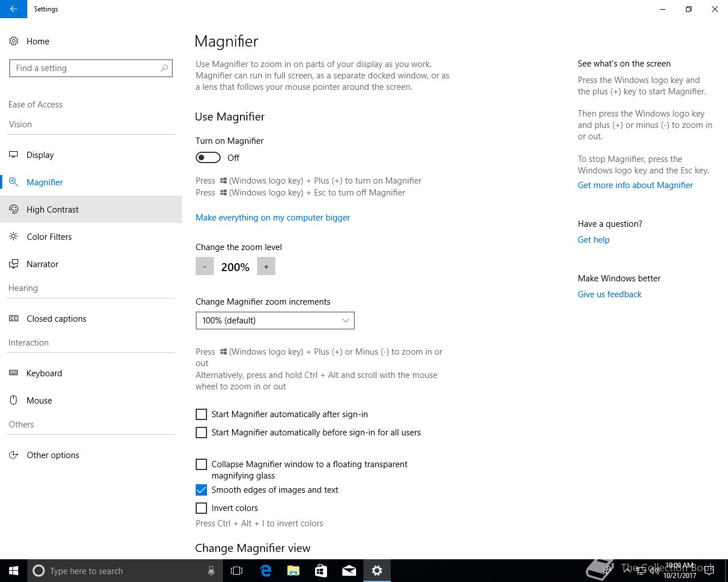This screenshot has height=582, width=728.
Task: Click Give us feedback link
Action: point(610,294)
